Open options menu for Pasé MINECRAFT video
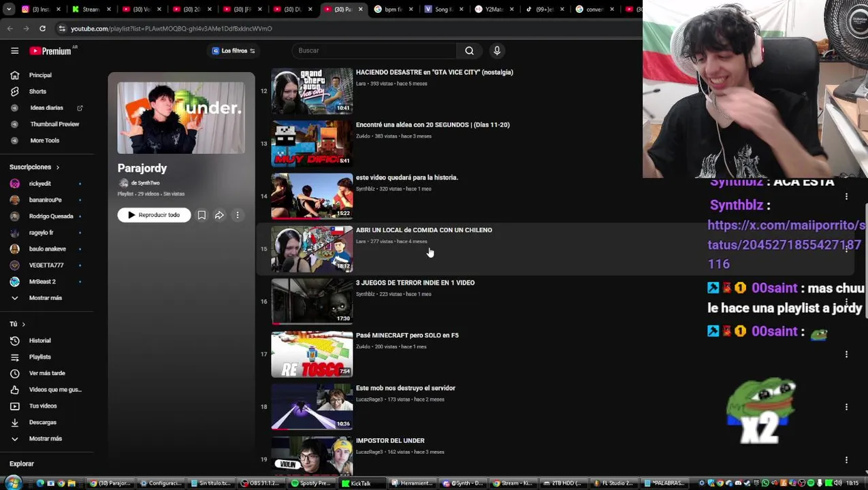 click(846, 354)
